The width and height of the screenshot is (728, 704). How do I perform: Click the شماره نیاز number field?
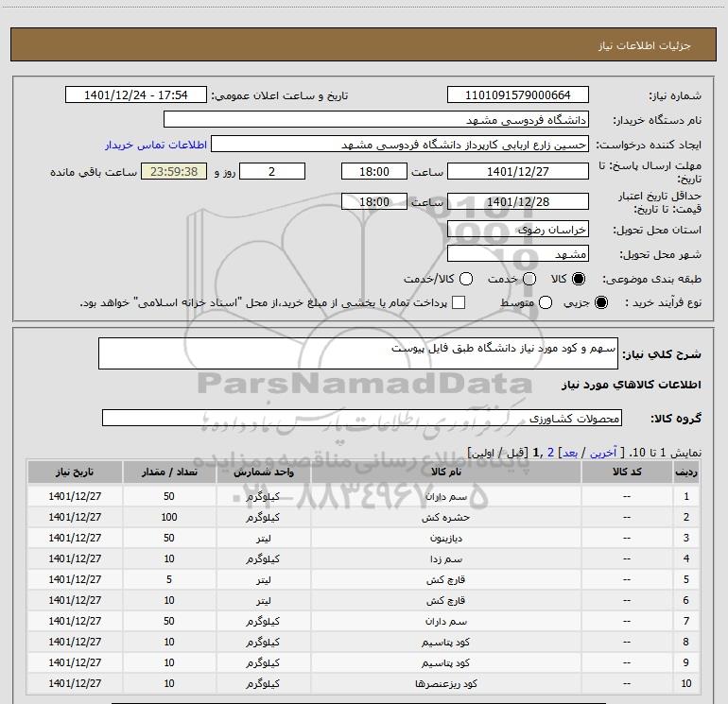518,94
